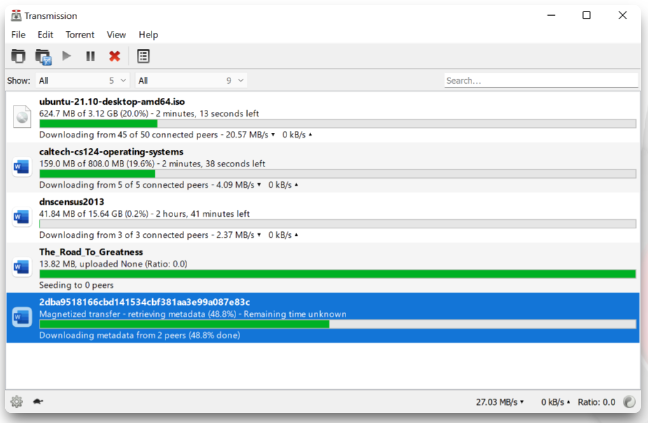The width and height of the screenshot is (648, 423).
Task: Click the Transmission app icon in title bar
Action: coord(16,16)
